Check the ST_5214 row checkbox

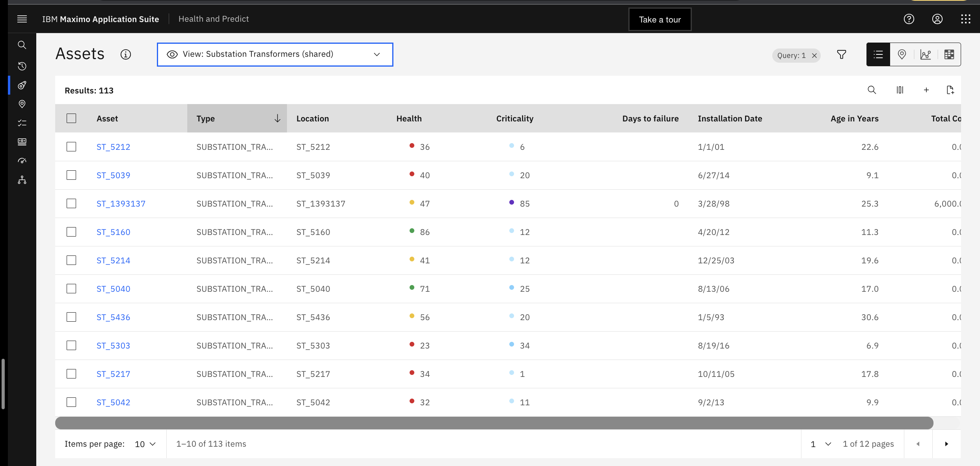click(71, 260)
